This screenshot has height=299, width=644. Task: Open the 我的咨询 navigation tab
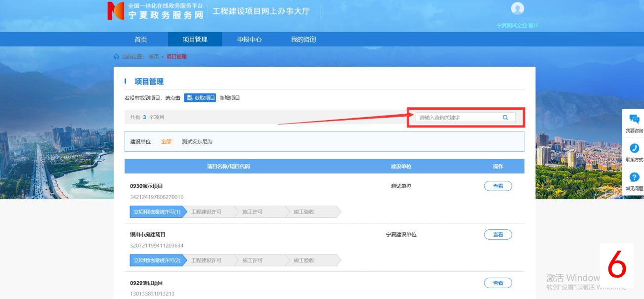(303, 40)
